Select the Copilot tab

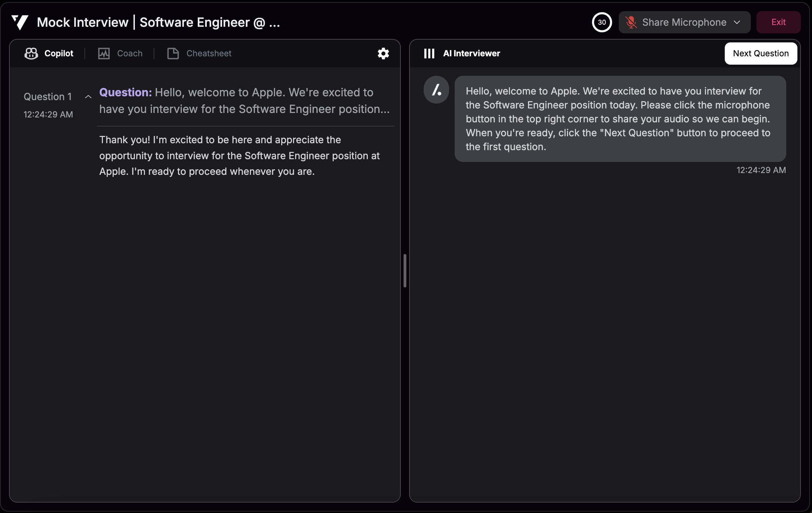(x=59, y=54)
